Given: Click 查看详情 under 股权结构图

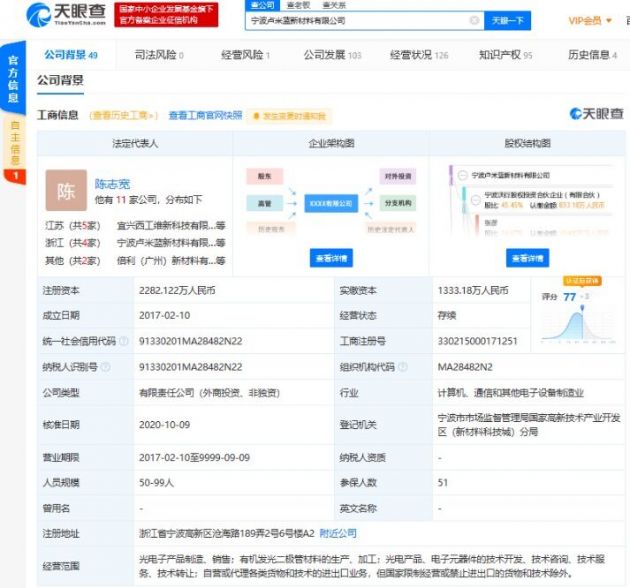Looking at the screenshot, I should point(527,258).
